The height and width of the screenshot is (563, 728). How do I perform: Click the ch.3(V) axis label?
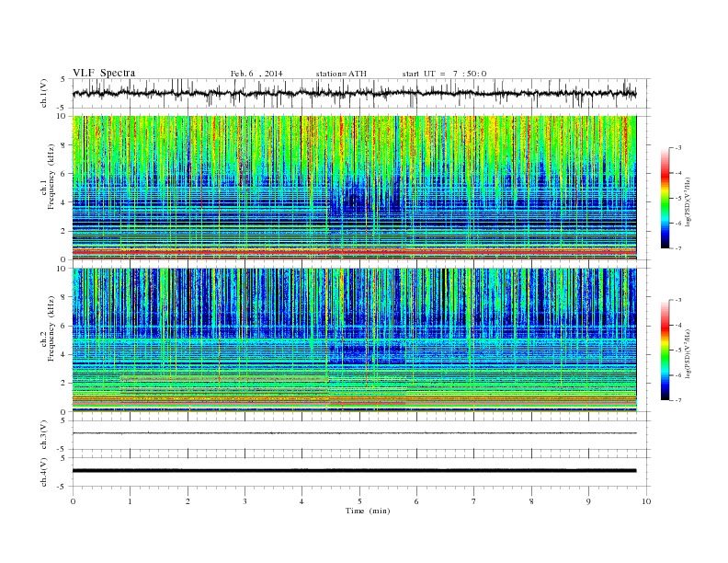pos(44,435)
